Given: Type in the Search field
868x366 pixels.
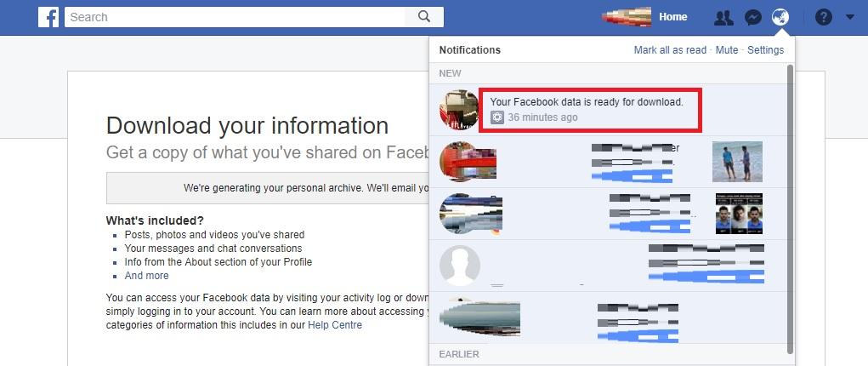Looking at the screenshot, I should [238, 17].
